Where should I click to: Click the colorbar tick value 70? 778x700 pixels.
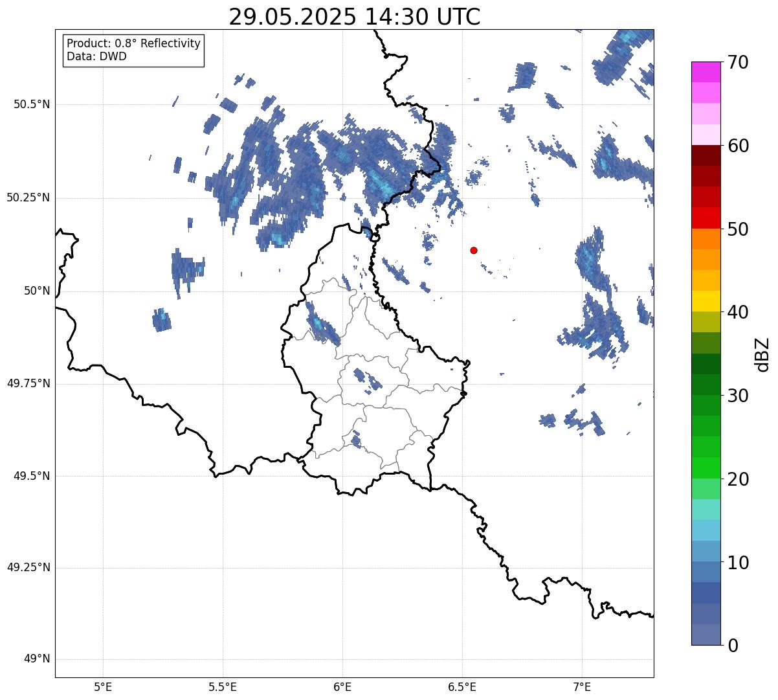[x=738, y=62]
